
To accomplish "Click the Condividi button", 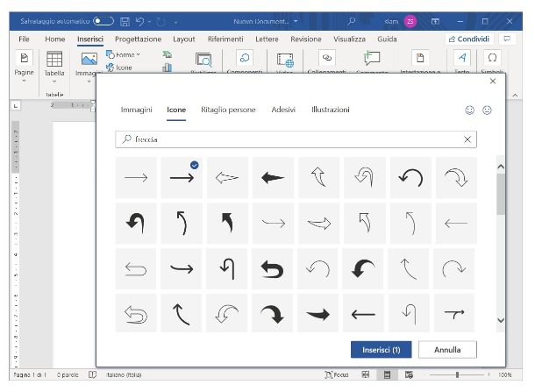I will point(469,39).
